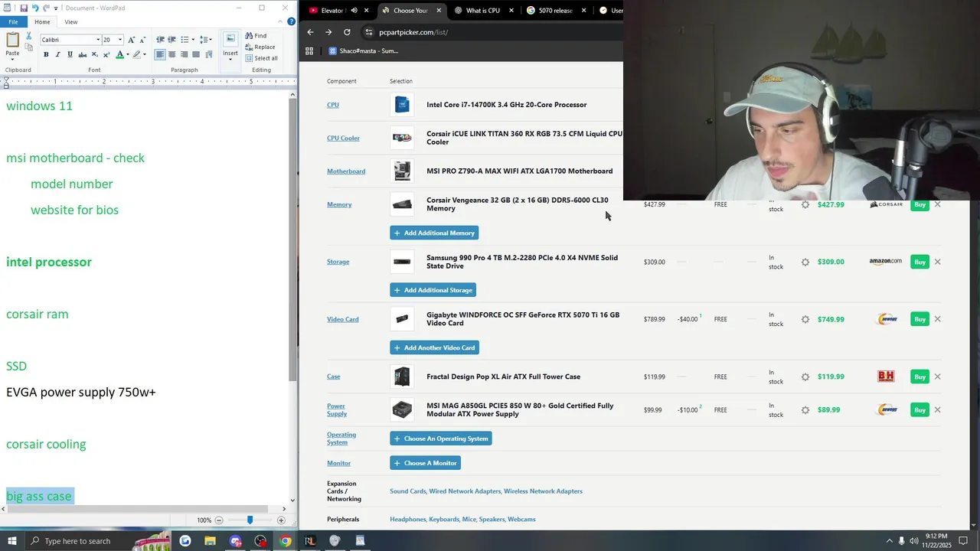
Task: Open the font family Calibri dropdown
Action: pos(98,40)
